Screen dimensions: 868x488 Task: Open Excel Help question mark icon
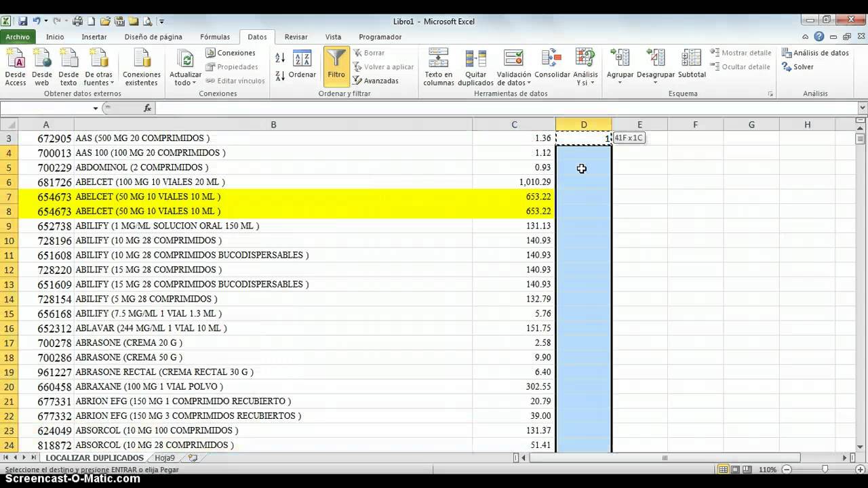(819, 37)
